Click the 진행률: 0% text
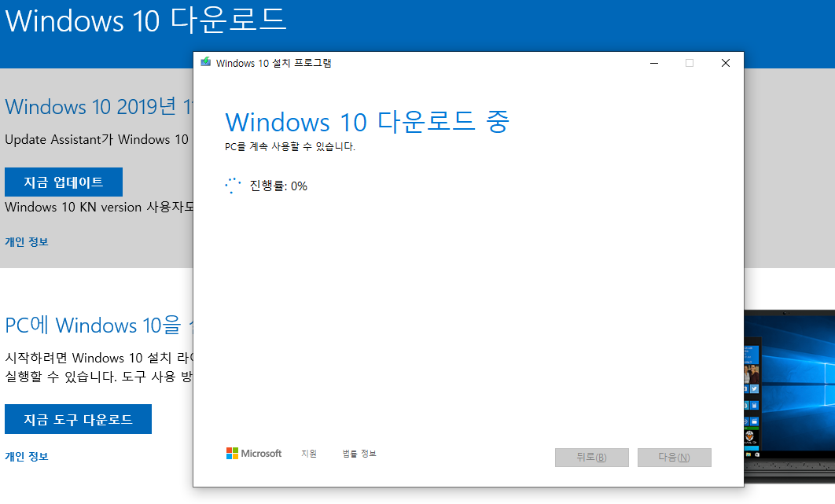Screen dimensions: 835x504 (x=278, y=186)
